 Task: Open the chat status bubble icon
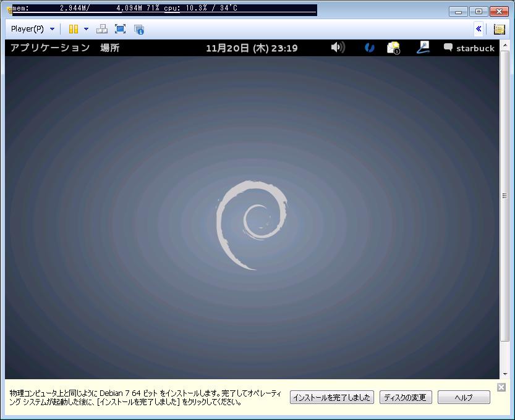[x=448, y=48]
